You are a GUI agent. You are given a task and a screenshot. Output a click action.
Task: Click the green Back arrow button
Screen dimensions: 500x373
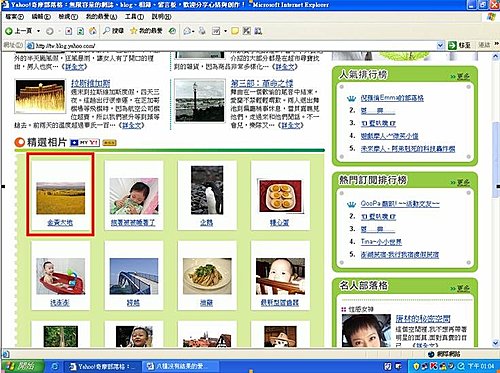19,31
